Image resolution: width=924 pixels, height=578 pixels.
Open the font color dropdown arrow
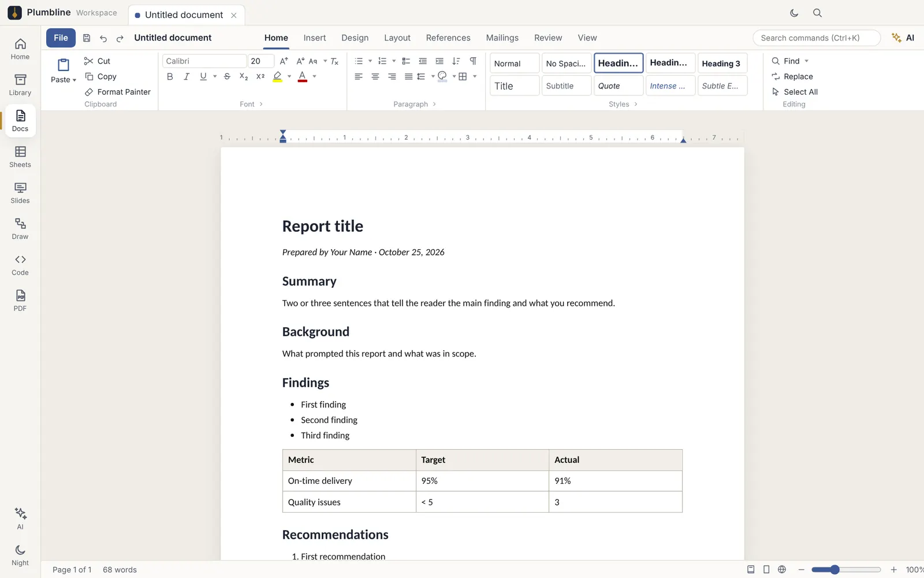point(314,76)
